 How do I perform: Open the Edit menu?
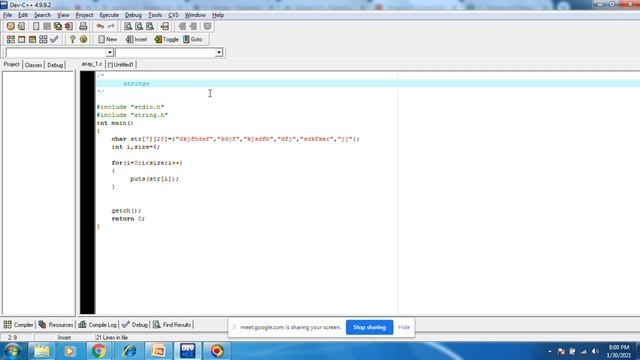point(23,15)
